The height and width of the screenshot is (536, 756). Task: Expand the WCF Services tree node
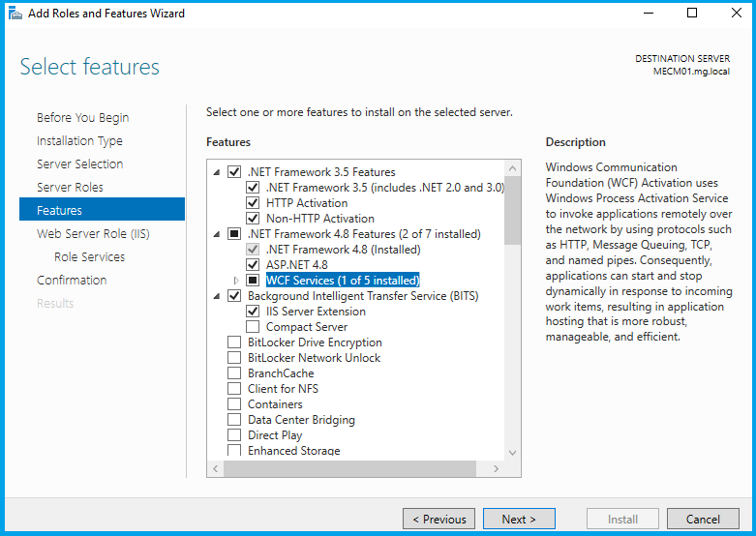click(x=235, y=281)
